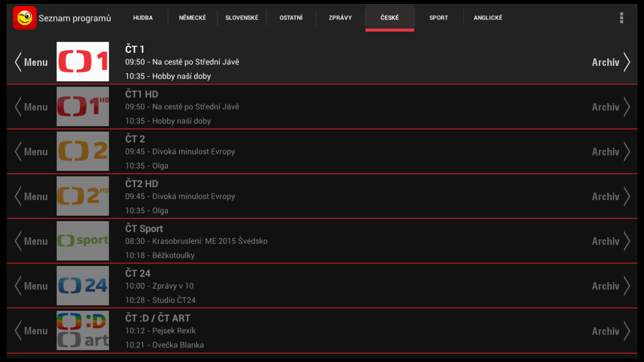Click '10:28 - Studio ČT24' program
Viewport: 644px width, 362px height.
pos(160,300)
